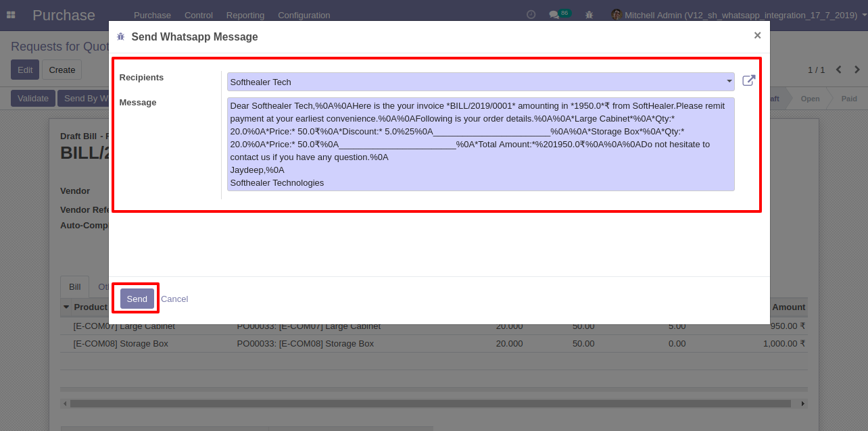The width and height of the screenshot is (868, 431).
Task: Click the scrollbar left arrow
Action: (65, 403)
